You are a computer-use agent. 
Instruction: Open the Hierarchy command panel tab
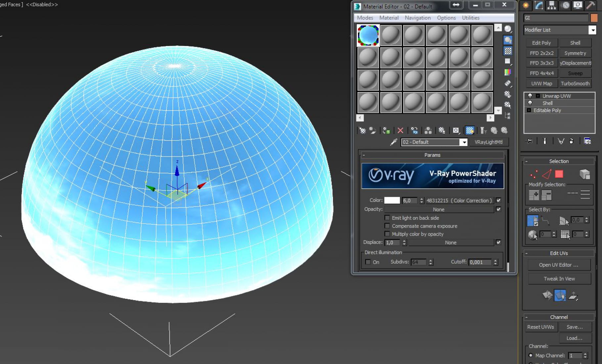[551, 5]
